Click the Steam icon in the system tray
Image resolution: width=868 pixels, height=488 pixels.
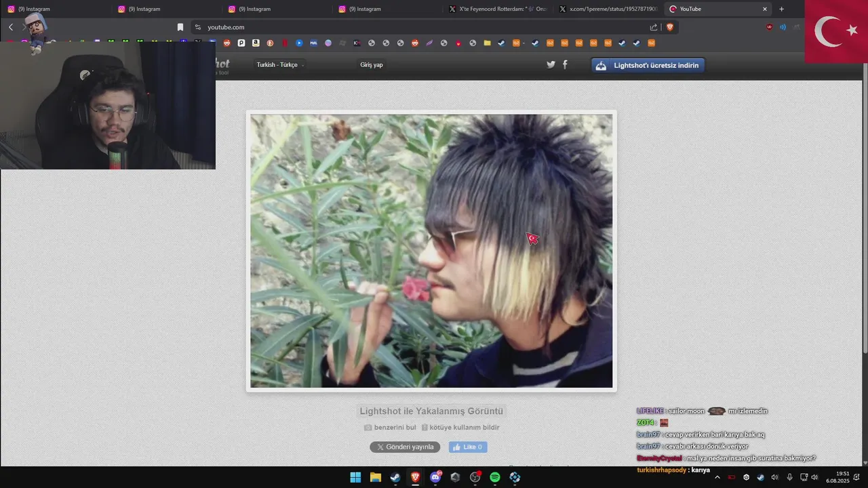(x=760, y=477)
